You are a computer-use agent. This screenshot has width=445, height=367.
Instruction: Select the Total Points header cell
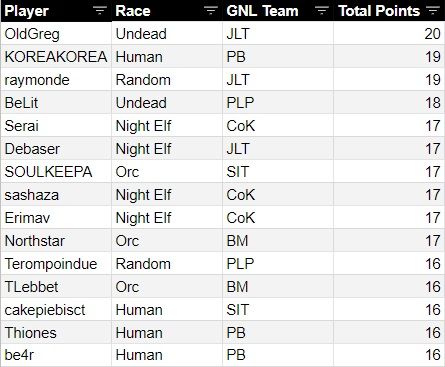click(x=389, y=11)
